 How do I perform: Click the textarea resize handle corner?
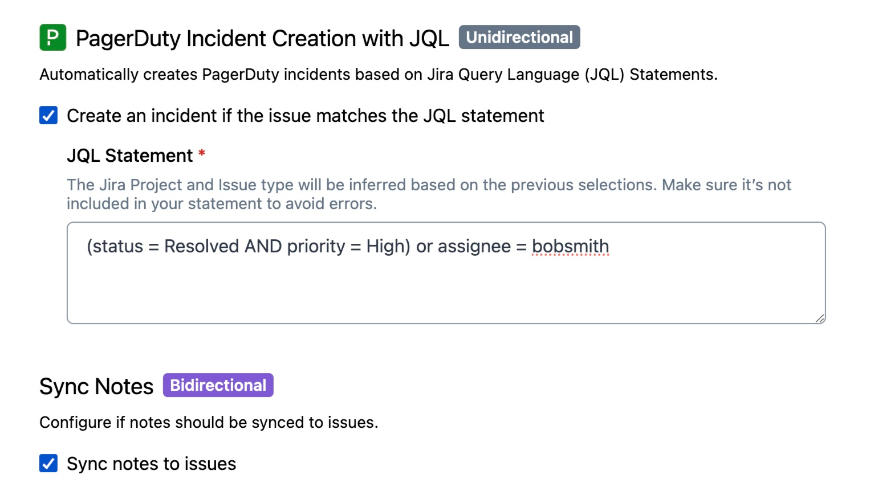point(820,317)
